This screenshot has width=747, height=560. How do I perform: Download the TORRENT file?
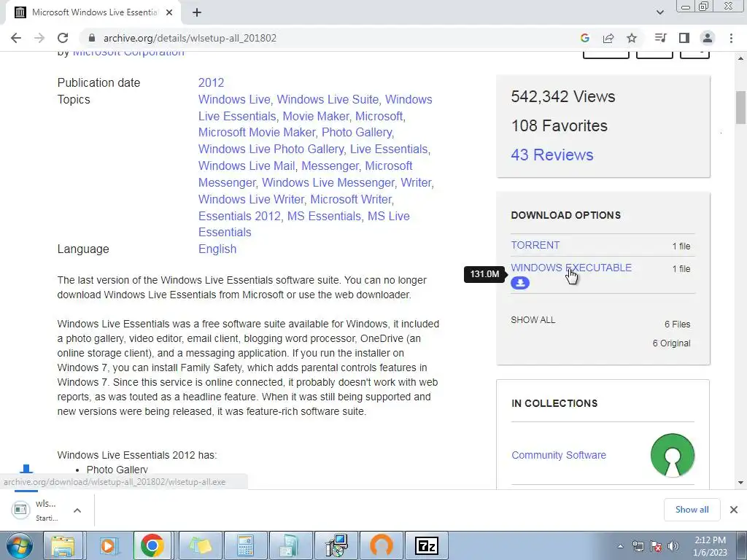point(535,245)
